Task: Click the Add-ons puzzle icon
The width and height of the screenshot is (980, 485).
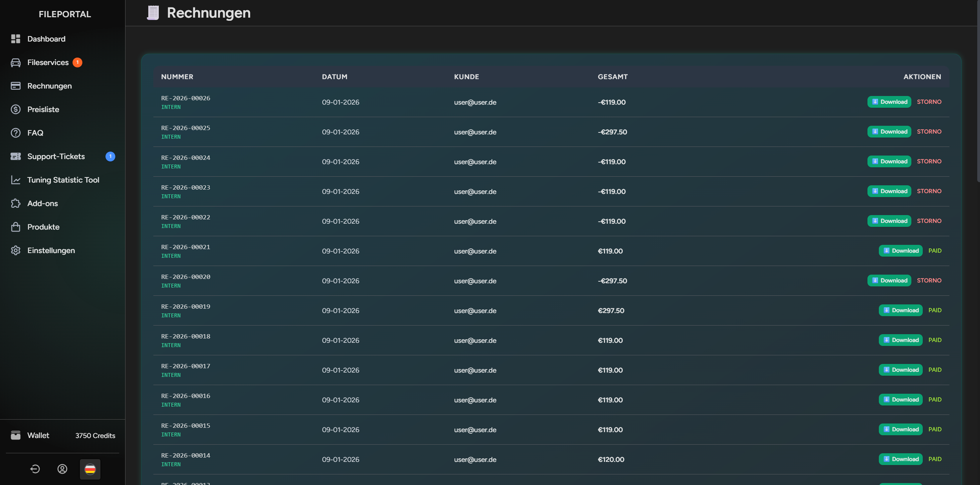Action: [x=16, y=203]
